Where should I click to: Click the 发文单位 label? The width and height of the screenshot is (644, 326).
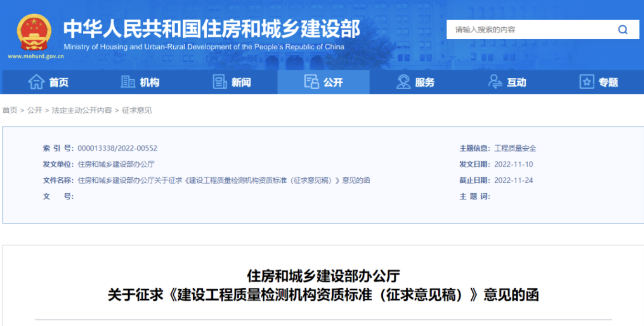click(x=58, y=164)
